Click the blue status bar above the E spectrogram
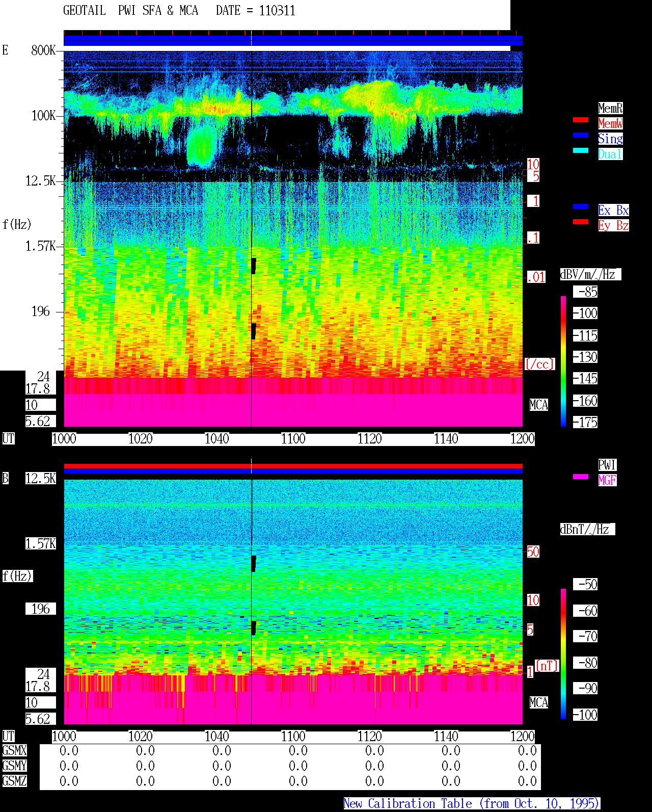 tap(293, 40)
